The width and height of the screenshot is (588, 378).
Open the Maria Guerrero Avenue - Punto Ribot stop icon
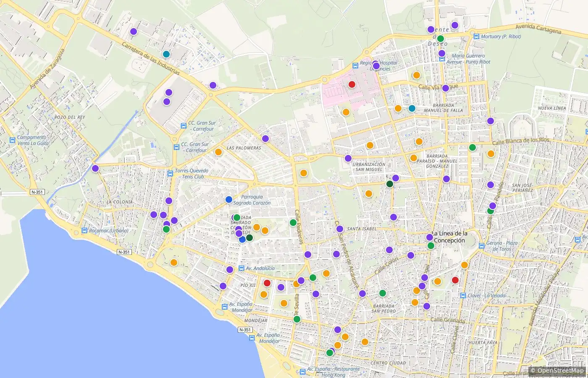click(x=441, y=60)
